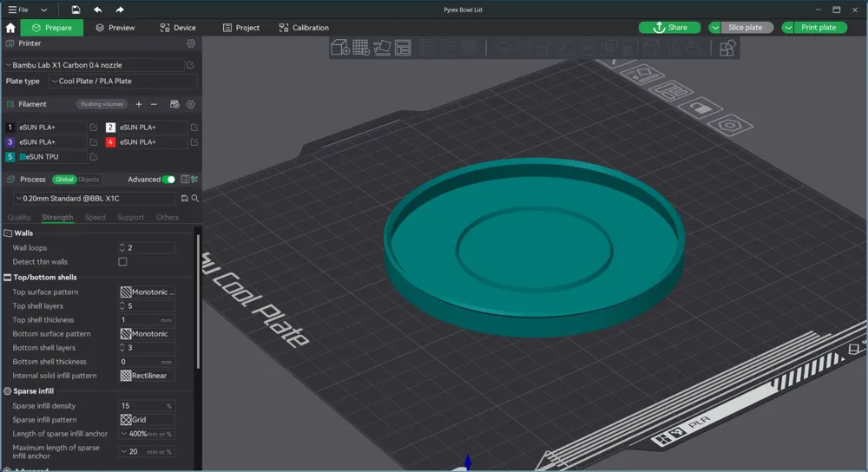
Task: Click the Arrange all objects icon
Action: (403, 48)
